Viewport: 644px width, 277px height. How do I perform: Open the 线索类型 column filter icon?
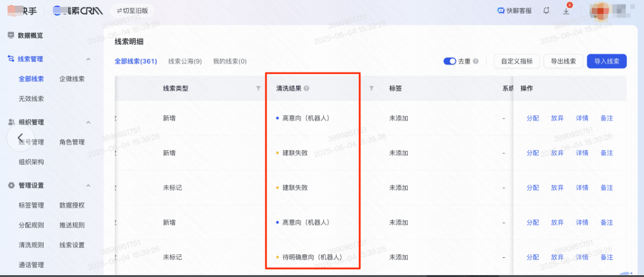(258, 88)
